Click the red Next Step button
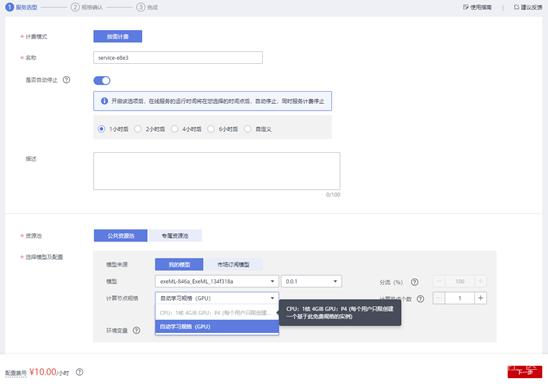 pyautogui.click(x=525, y=372)
